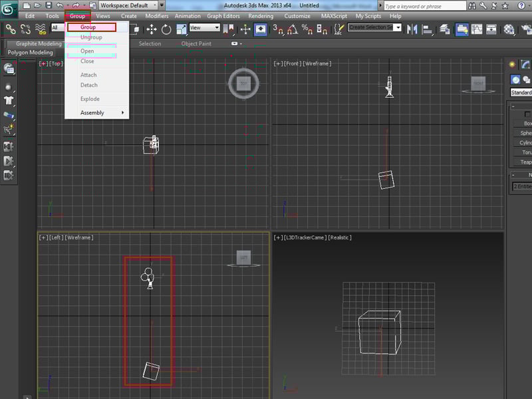Open the Graph Editors menu
Viewport: 532px width, 399px height.
pos(223,16)
